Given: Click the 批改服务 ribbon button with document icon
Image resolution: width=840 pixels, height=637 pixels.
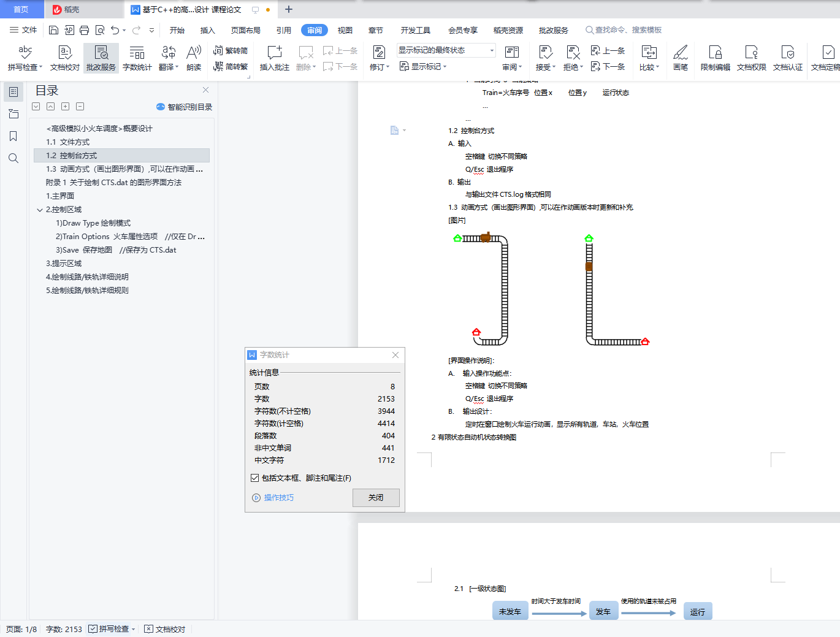Looking at the screenshot, I should pyautogui.click(x=101, y=58).
